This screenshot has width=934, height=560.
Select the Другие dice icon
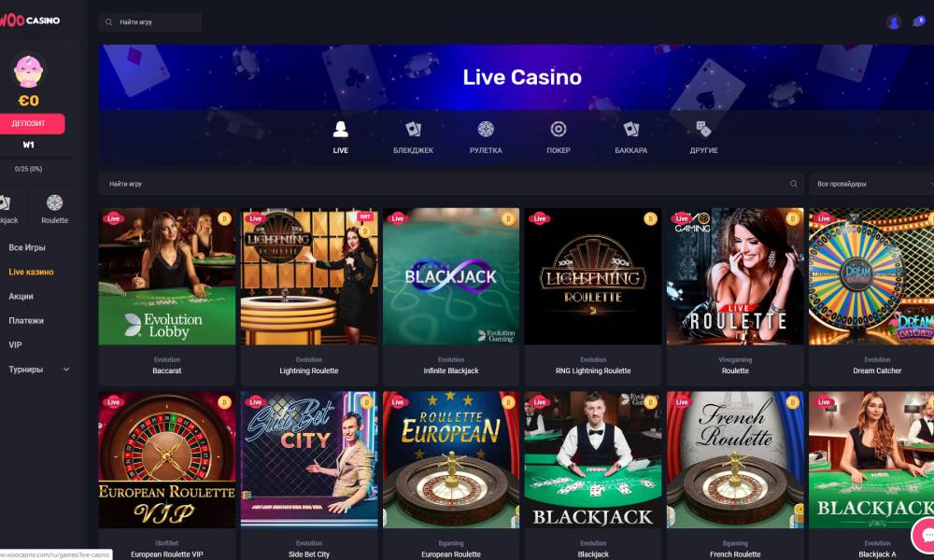pos(703,129)
